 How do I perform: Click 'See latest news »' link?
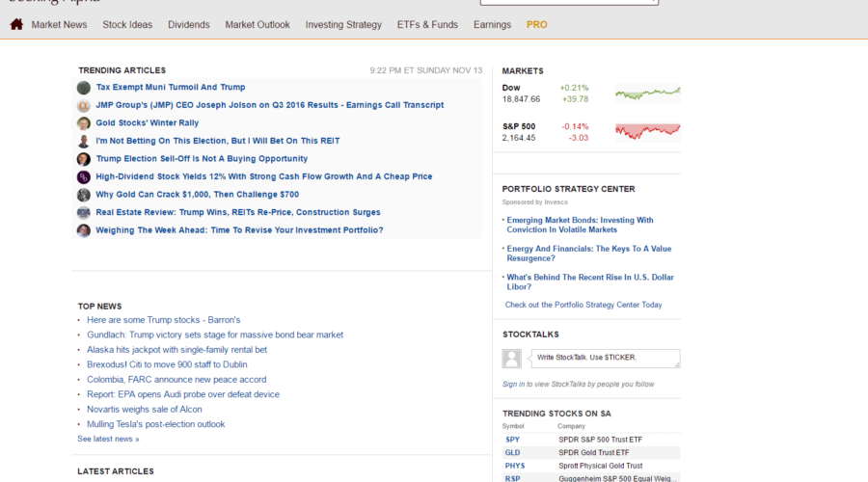[108, 439]
